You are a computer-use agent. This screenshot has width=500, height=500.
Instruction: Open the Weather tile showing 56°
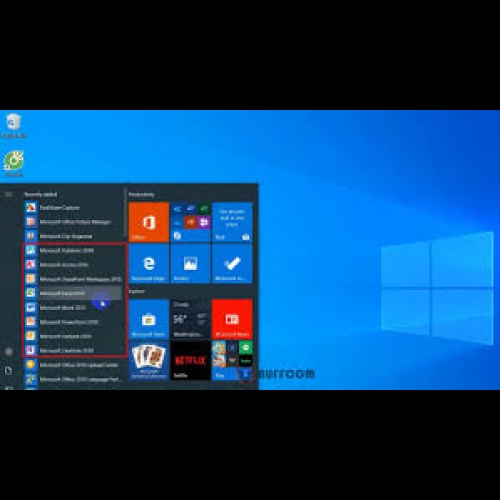[190, 319]
